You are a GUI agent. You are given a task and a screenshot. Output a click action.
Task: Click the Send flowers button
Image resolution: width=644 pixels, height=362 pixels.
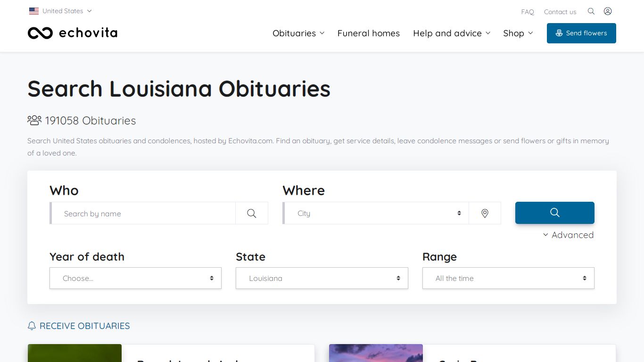click(581, 33)
